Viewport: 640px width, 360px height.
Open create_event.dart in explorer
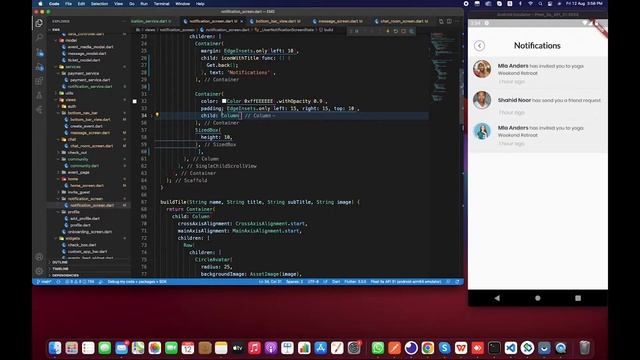[x=86, y=126]
